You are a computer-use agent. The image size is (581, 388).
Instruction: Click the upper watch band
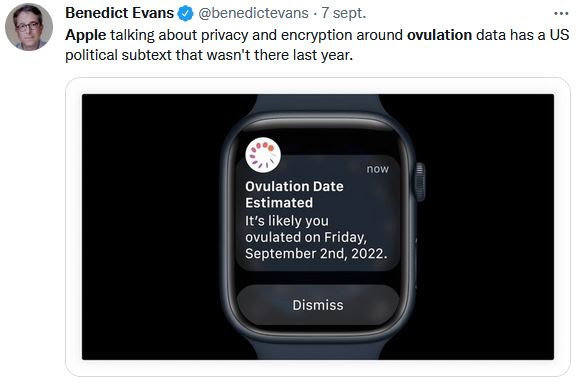(318, 104)
